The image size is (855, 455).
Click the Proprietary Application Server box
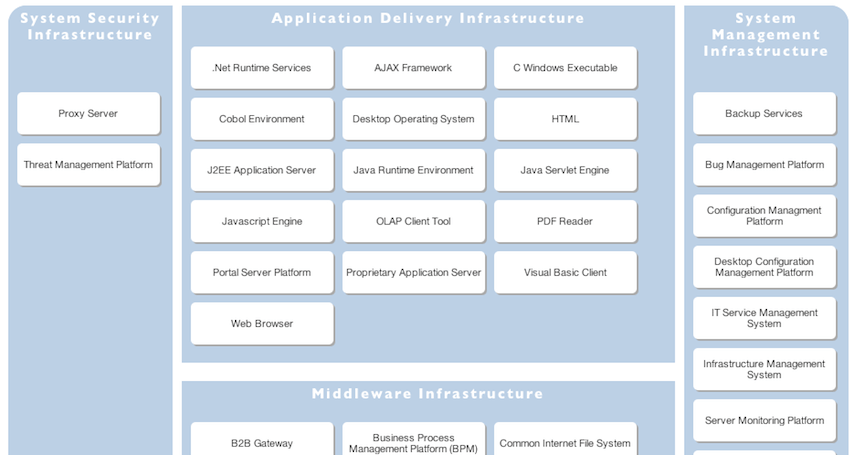tap(413, 272)
